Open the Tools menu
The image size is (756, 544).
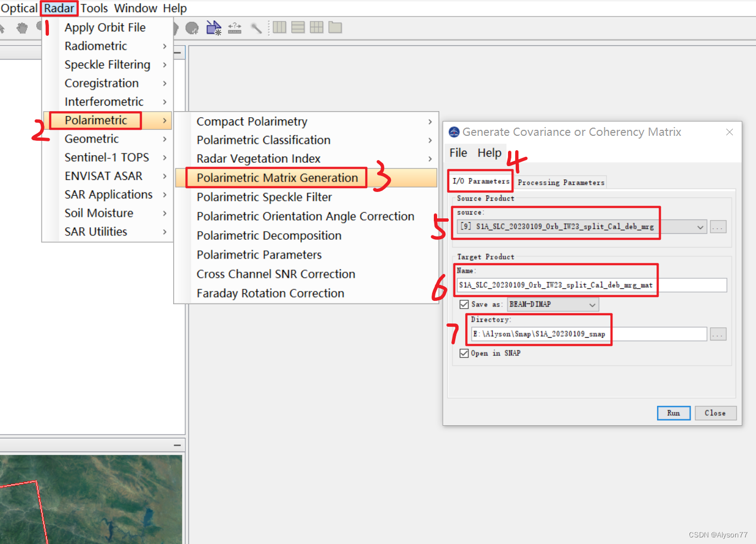pos(94,8)
